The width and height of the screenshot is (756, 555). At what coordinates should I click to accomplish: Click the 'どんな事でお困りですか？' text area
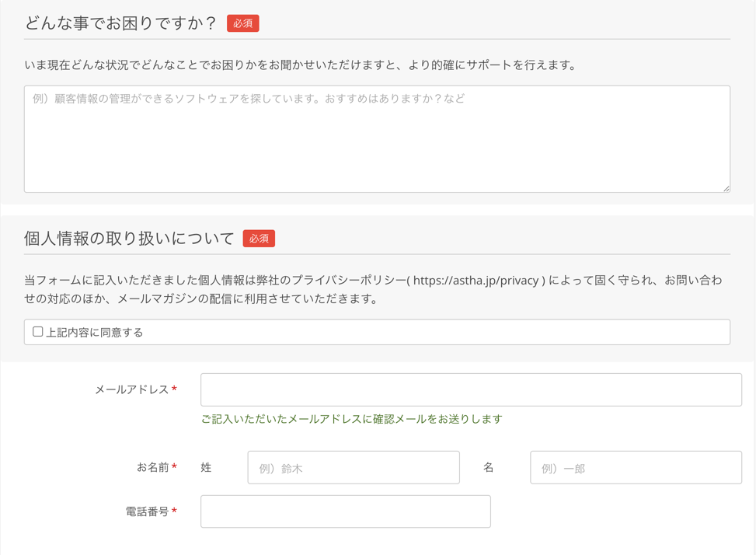(377, 140)
